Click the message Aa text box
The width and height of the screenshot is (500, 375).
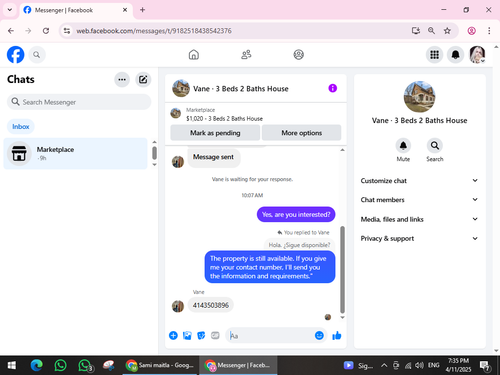(271, 335)
